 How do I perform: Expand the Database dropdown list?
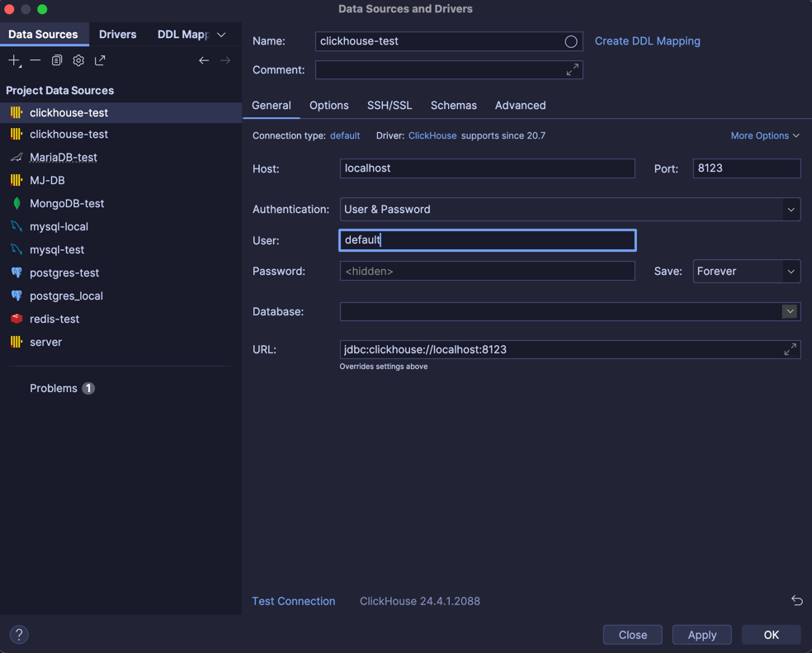pos(790,311)
